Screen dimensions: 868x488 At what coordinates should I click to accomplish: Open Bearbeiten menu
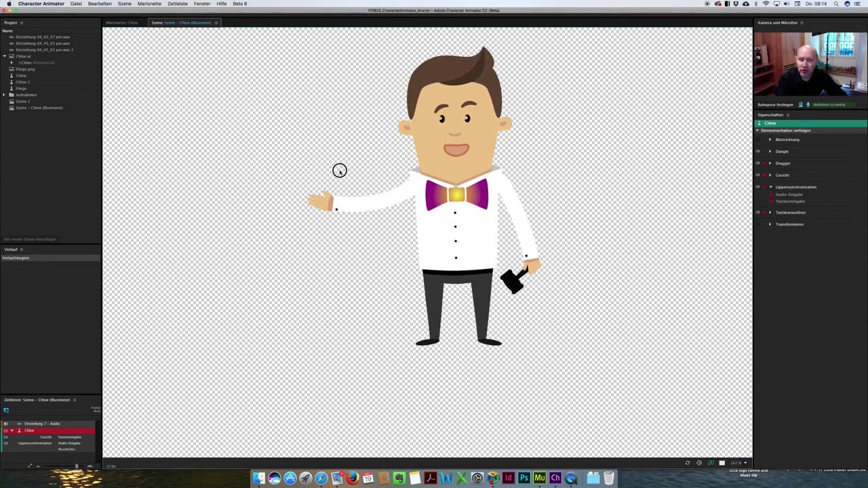coord(100,3)
